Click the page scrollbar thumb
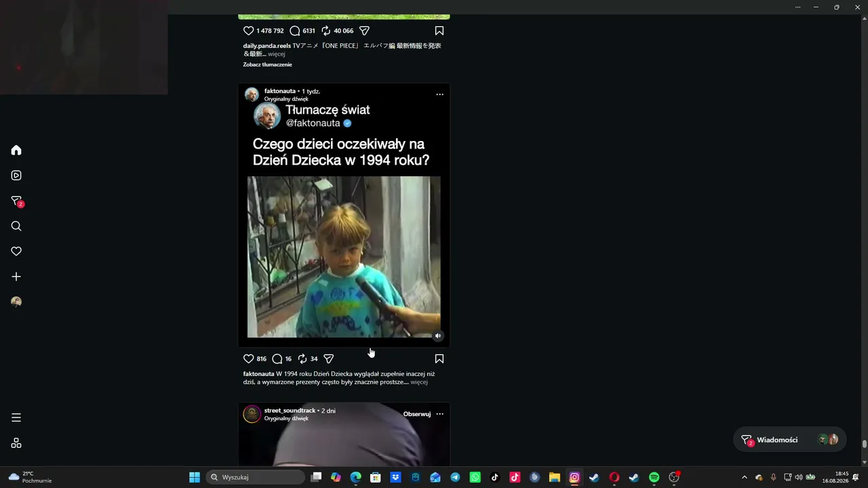This screenshot has width=868, height=488. coord(865,445)
